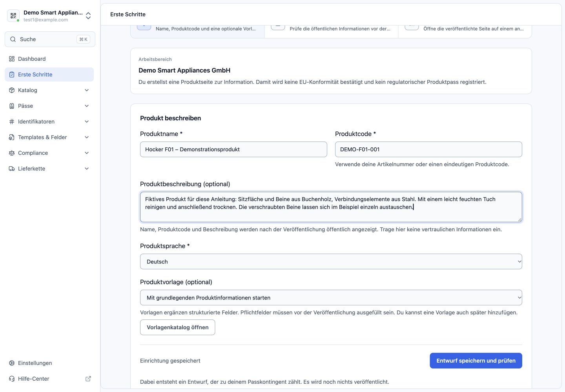Click the step text "Öffne die veröffentlichte Seite auf einem an..."
Viewport: 565px width, 392px height.
pos(474,29)
